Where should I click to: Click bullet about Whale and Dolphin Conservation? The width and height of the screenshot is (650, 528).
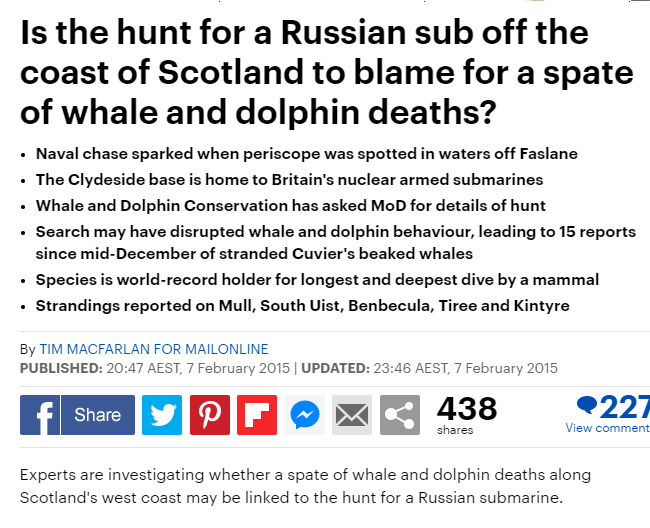point(290,206)
